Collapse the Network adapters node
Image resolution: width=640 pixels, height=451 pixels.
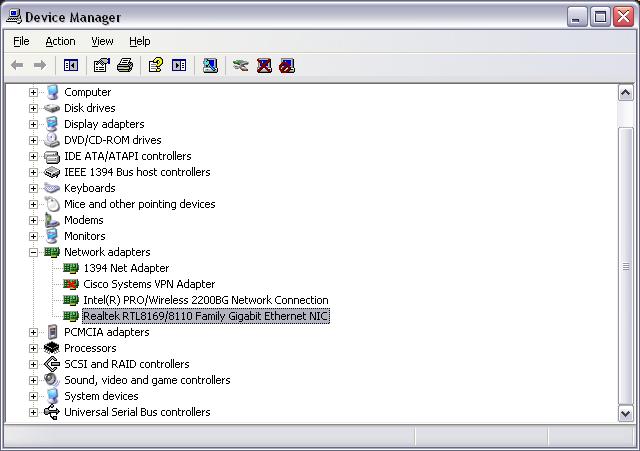click(x=33, y=252)
